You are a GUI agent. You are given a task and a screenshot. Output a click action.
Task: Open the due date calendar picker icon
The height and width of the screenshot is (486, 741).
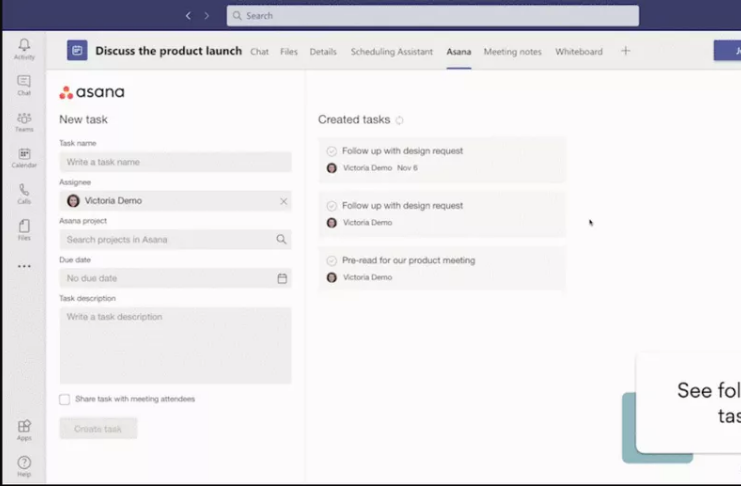click(x=282, y=278)
